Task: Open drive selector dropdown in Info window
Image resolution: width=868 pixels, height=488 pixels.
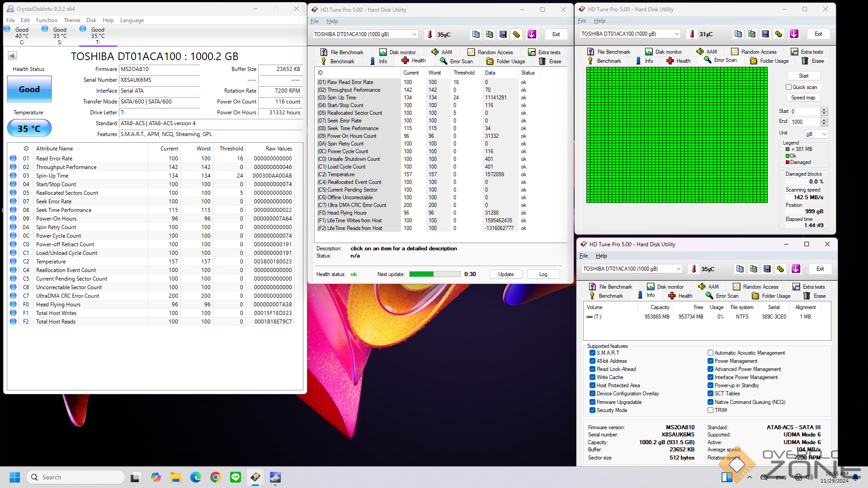Action: pos(678,269)
